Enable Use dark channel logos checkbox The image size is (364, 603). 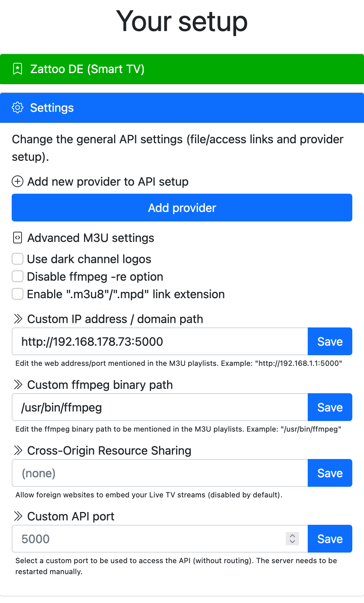pyautogui.click(x=18, y=259)
